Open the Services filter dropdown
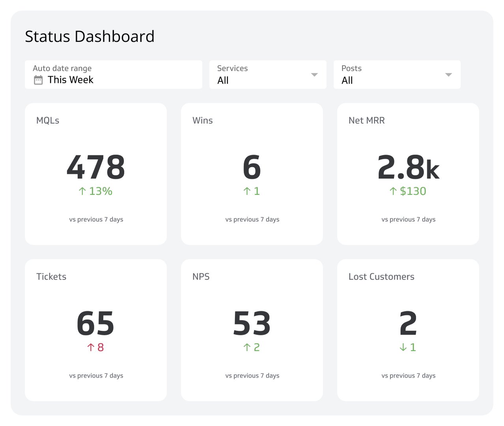The image size is (504, 426). pos(268,75)
